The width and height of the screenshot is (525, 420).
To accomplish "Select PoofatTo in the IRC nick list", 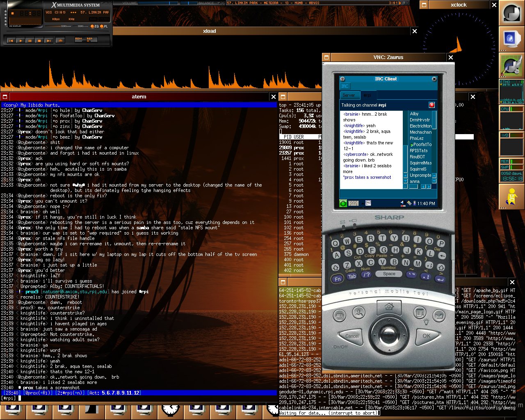I will point(421,144).
